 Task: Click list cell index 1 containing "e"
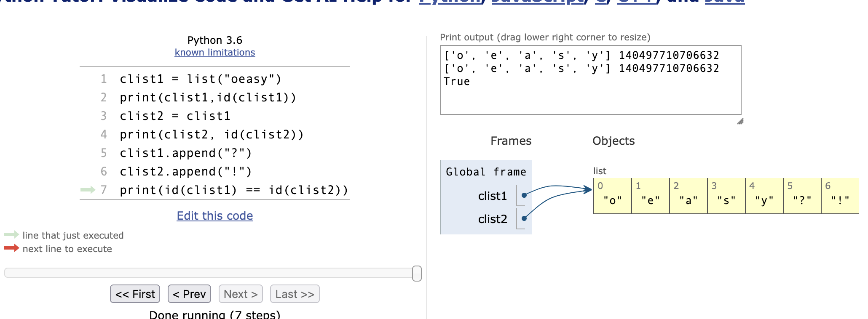click(651, 196)
